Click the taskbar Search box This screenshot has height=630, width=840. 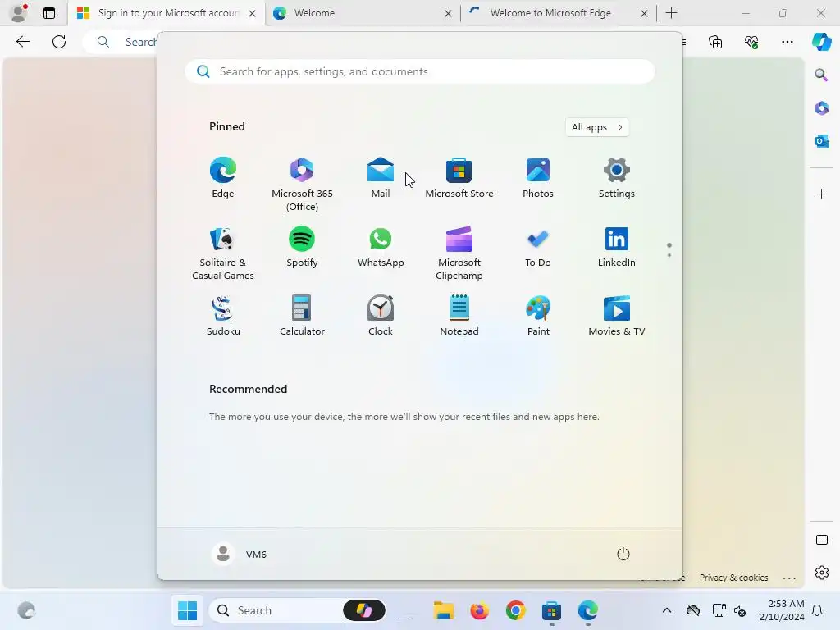click(x=297, y=610)
